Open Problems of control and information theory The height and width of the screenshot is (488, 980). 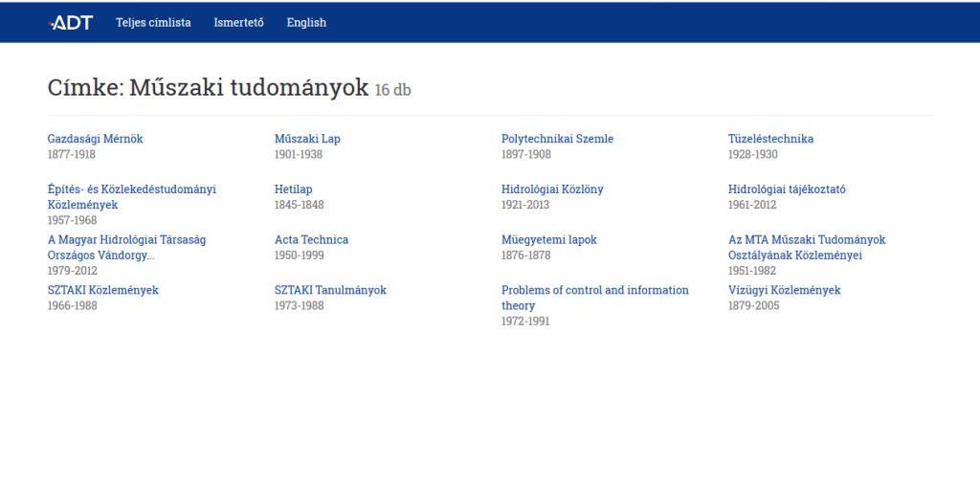(595, 298)
